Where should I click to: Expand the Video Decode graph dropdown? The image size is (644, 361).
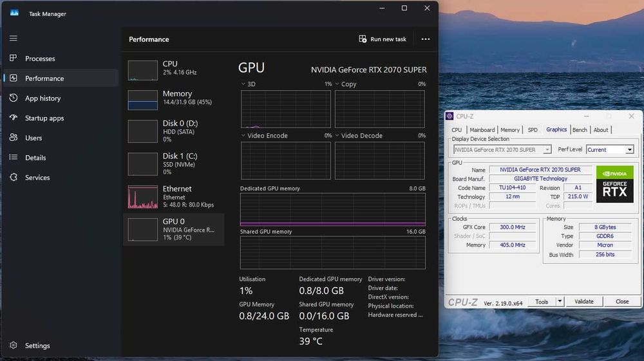(x=337, y=135)
